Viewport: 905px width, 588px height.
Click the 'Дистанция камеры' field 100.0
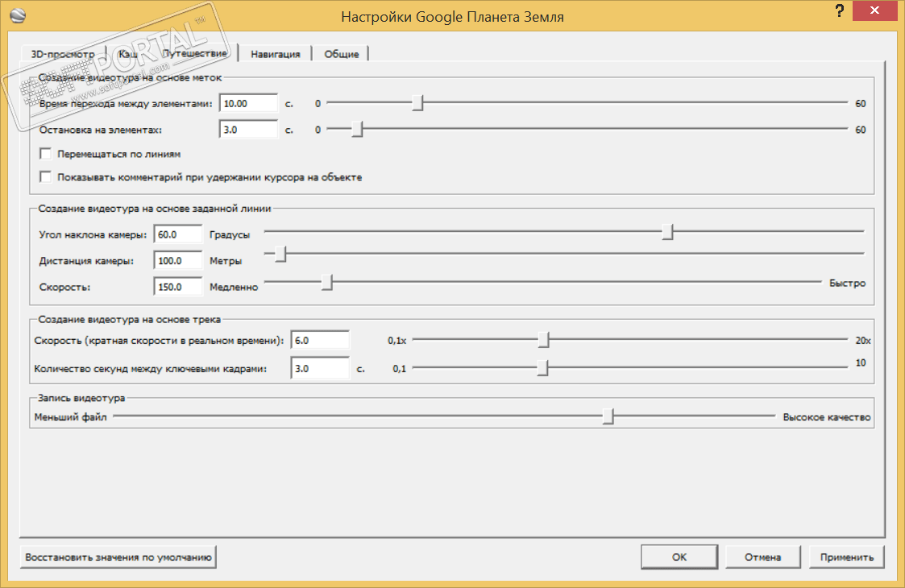click(x=178, y=260)
